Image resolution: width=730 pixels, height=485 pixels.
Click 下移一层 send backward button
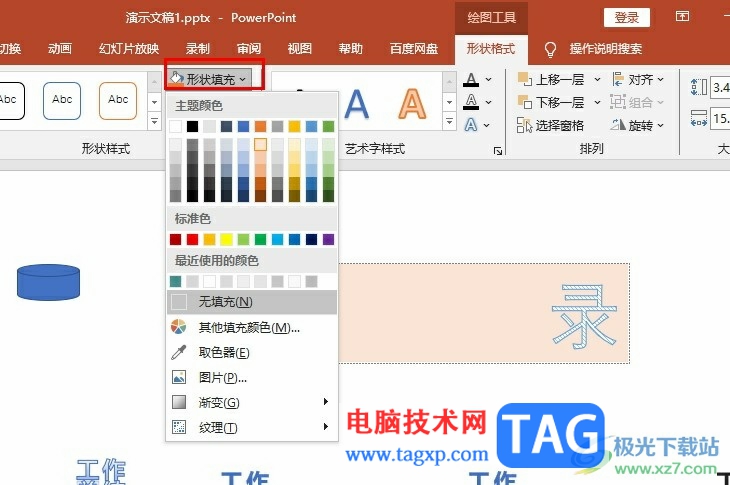point(552,102)
